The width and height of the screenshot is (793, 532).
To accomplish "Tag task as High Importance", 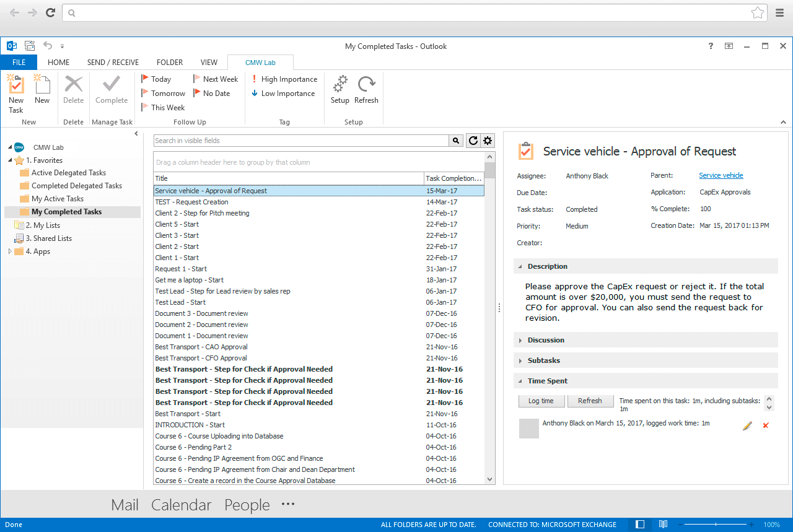I will pos(284,79).
